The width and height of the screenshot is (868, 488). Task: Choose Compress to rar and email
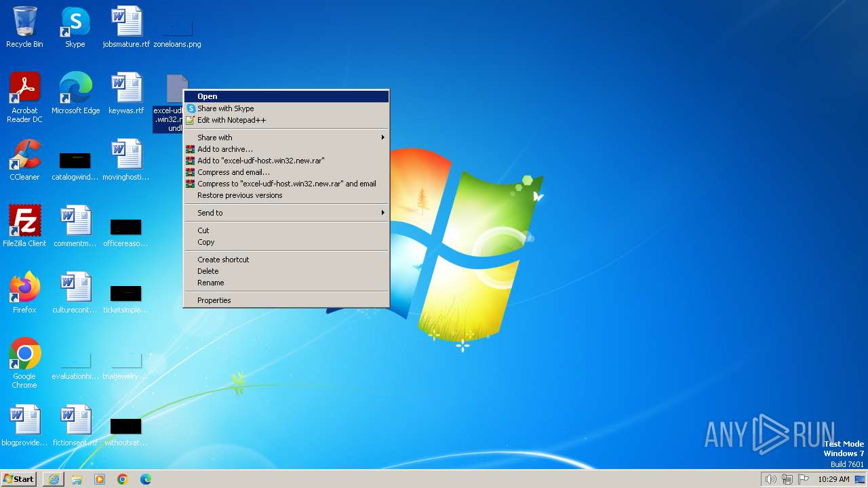[x=287, y=184]
